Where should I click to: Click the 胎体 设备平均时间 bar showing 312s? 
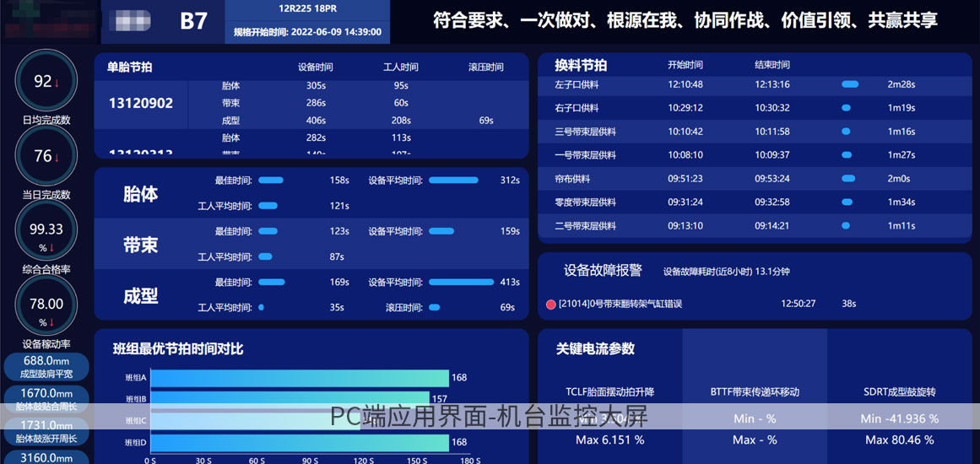pyautogui.click(x=453, y=181)
